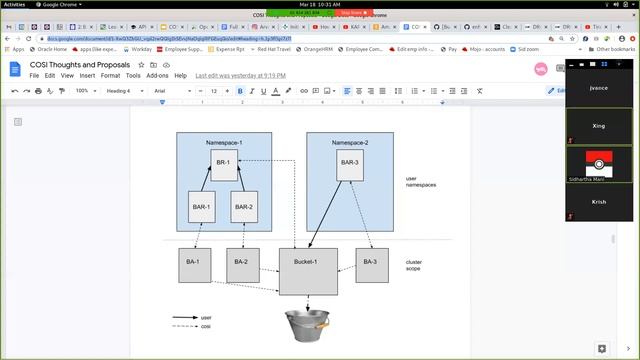Image resolution: width=640 pixels, height=360 pixels.
Task: Open the Heading 4 paragraph style dropdown
Action: [x=124, y=91]
